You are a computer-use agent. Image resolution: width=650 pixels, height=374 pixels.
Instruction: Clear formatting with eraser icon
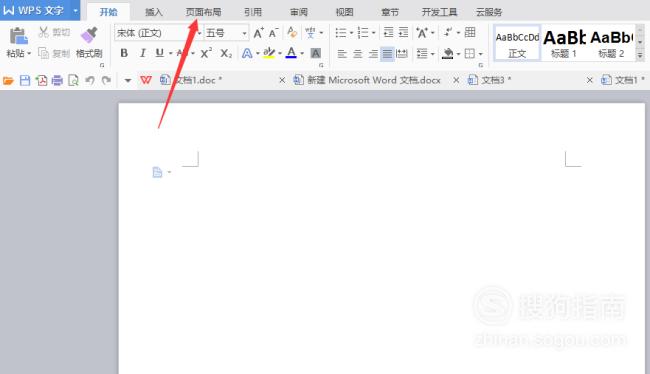292,32
